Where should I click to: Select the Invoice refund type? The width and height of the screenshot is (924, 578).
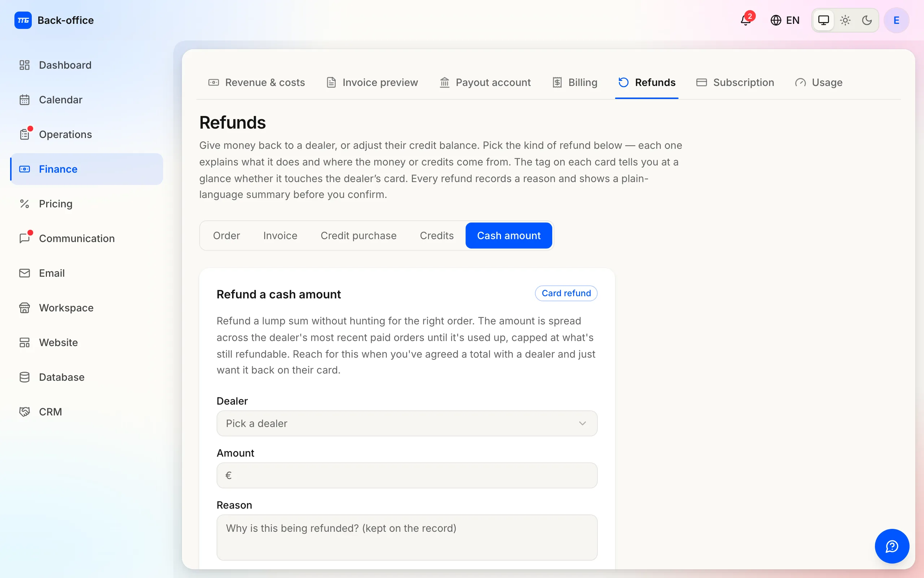coord(280,236)
